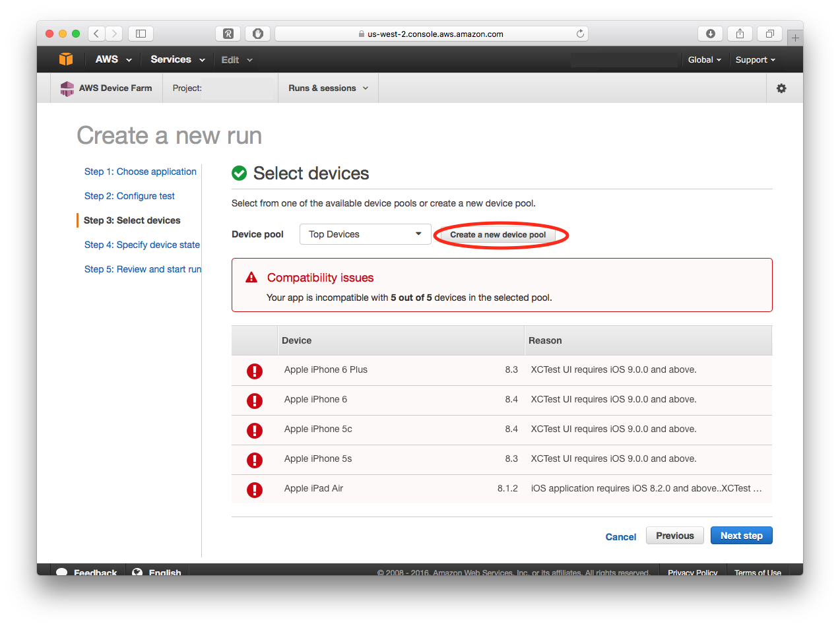Select Step 3: Select devices
The width and height of the screenshot is (840, 628).
coord(132,220)
